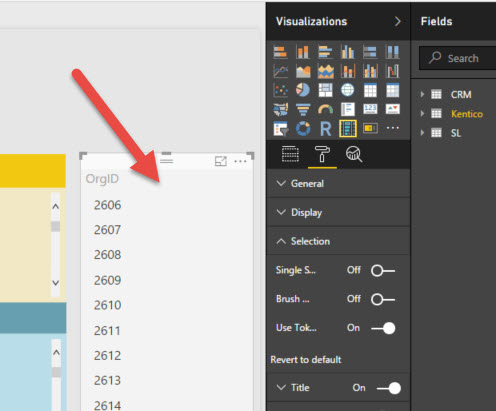Click the Fields search box
496x411 pixels.
click(x=457, y=58)
